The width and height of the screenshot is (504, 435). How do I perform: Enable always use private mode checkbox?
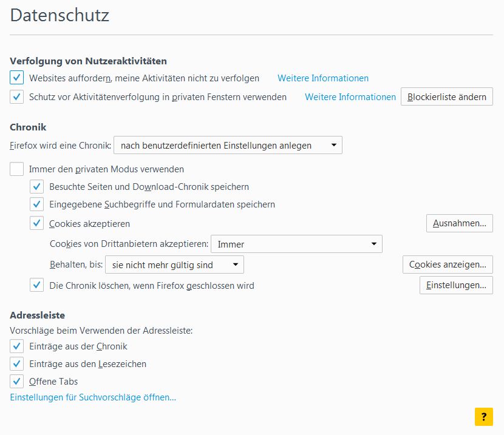pos(17,169)
